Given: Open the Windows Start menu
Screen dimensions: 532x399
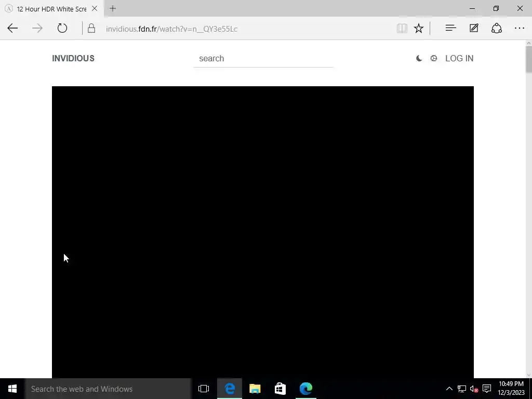Looking at the screenshot, I should pos(12,389).
